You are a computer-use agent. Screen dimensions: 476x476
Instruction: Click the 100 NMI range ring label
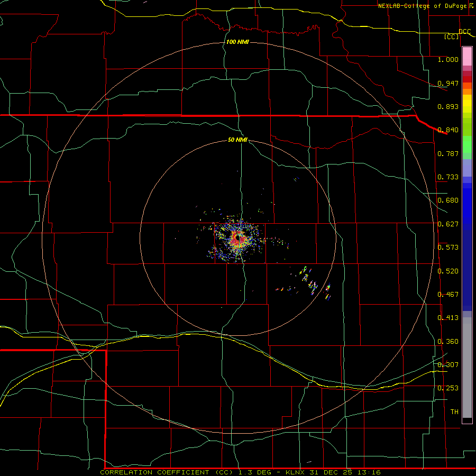237,42
